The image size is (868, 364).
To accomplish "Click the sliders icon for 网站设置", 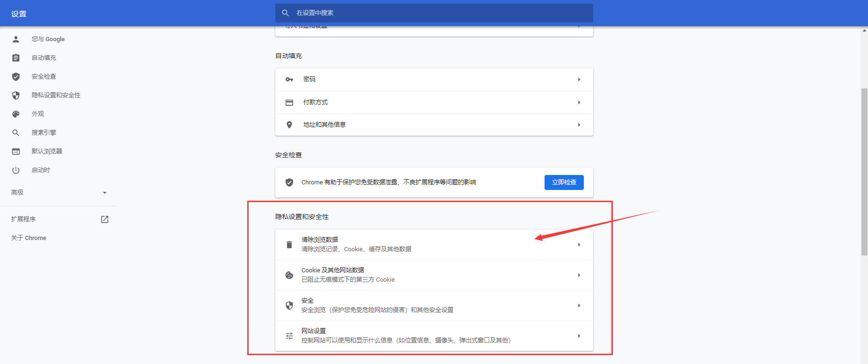I will (x=289, y=336).
